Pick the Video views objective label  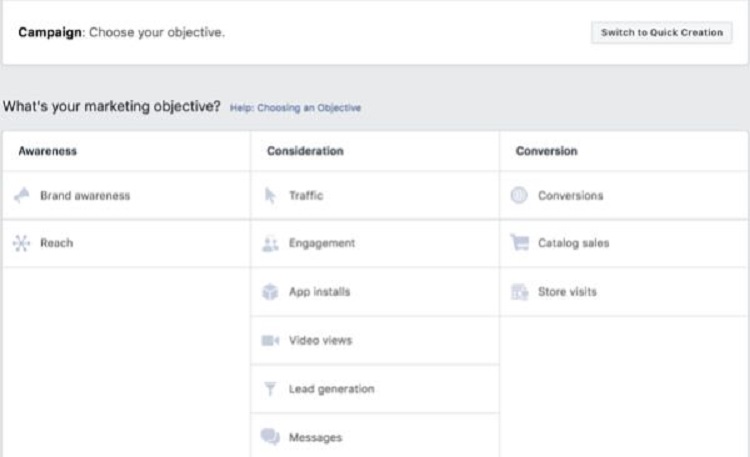[320, 340]
